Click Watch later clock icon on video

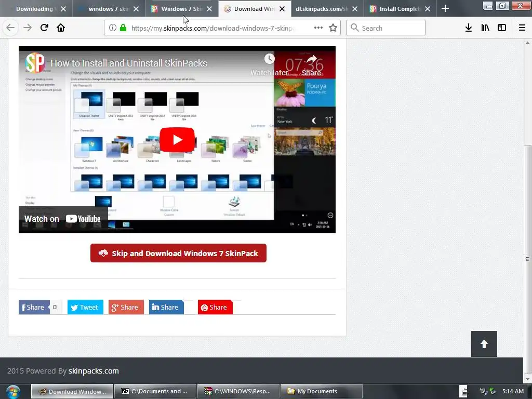click(x=270, y=59)
